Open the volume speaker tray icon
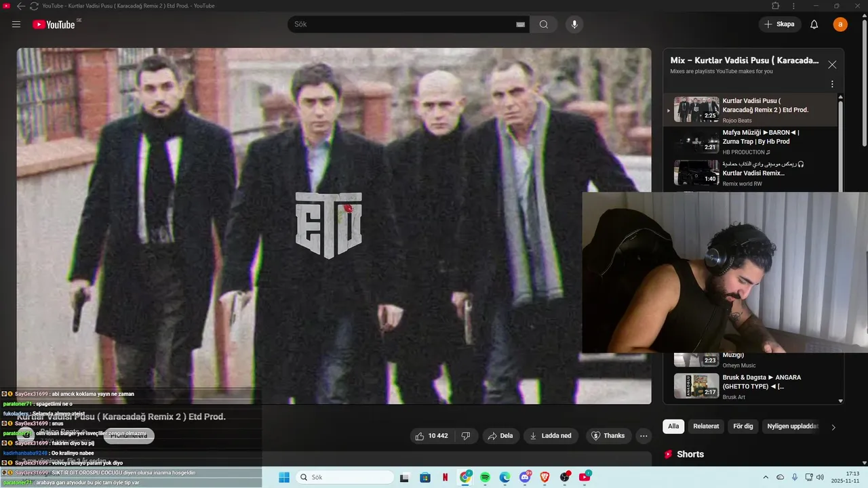 click(x=820, y=477)
